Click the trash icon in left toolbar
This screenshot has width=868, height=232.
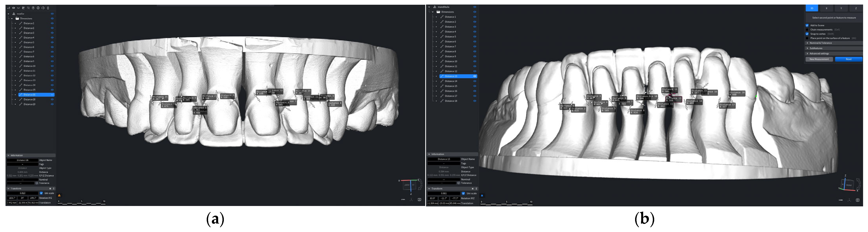tap(48, 8)
